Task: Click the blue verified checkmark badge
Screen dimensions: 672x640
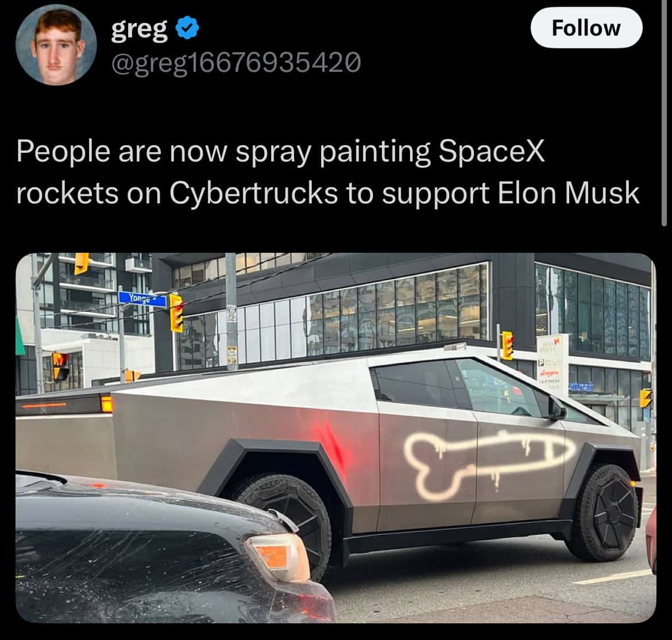Action: pyautogui.click(x=187, y=28)
